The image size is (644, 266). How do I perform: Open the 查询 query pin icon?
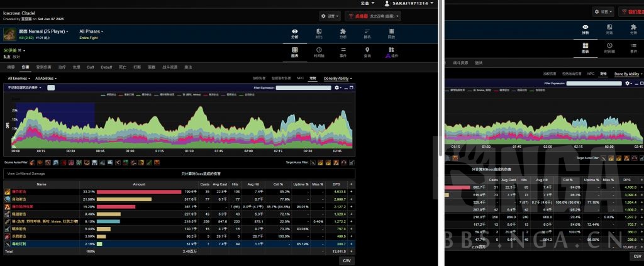[x=367, y=52]
